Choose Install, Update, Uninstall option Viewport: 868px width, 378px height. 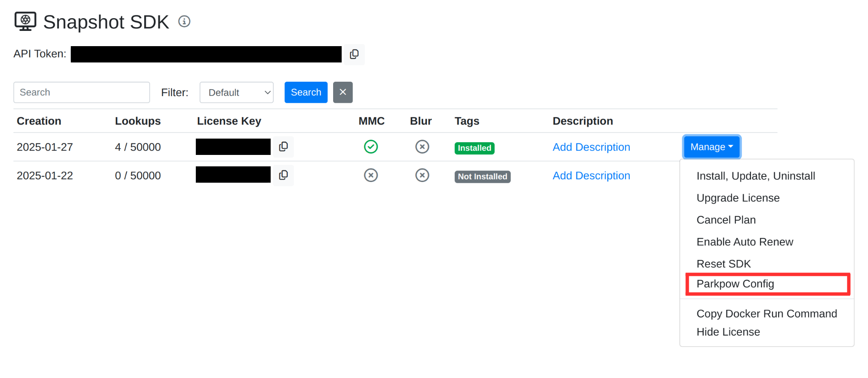[756, 176]
